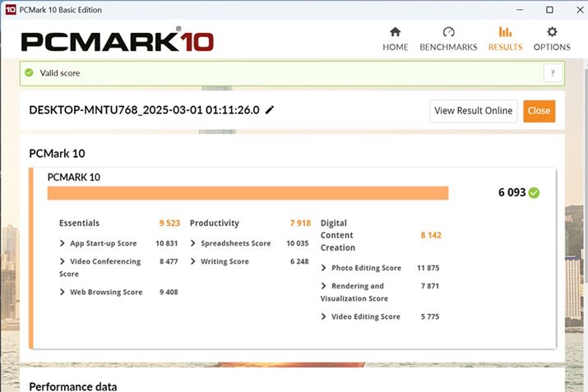Click the Valid score label
This screenshot has height=392, width=588.
[x=60, y=73]
